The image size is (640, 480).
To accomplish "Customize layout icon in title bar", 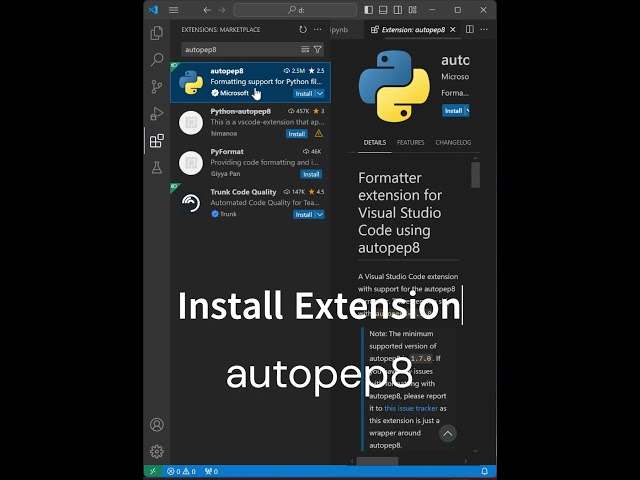I will coord(413,10).
